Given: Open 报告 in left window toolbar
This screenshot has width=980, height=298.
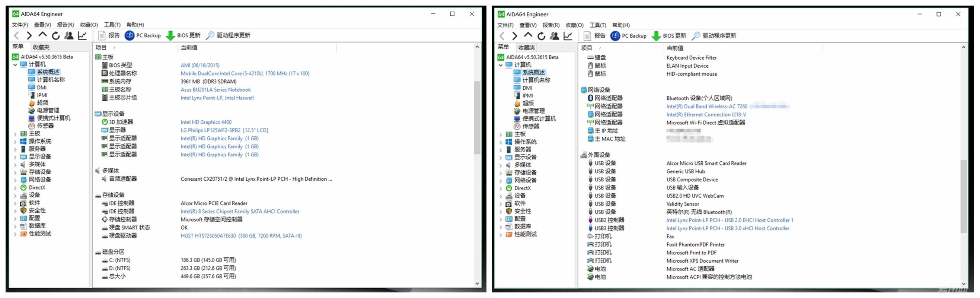Looking at the screenshot, I should click(109, 35).
